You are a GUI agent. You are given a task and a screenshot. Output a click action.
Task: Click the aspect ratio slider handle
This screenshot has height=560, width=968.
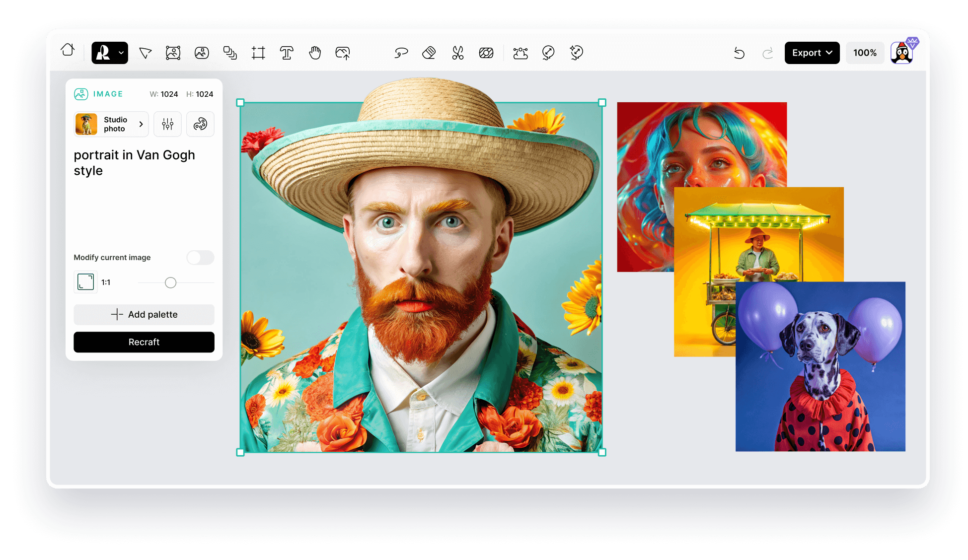click(x=170, y=282)
